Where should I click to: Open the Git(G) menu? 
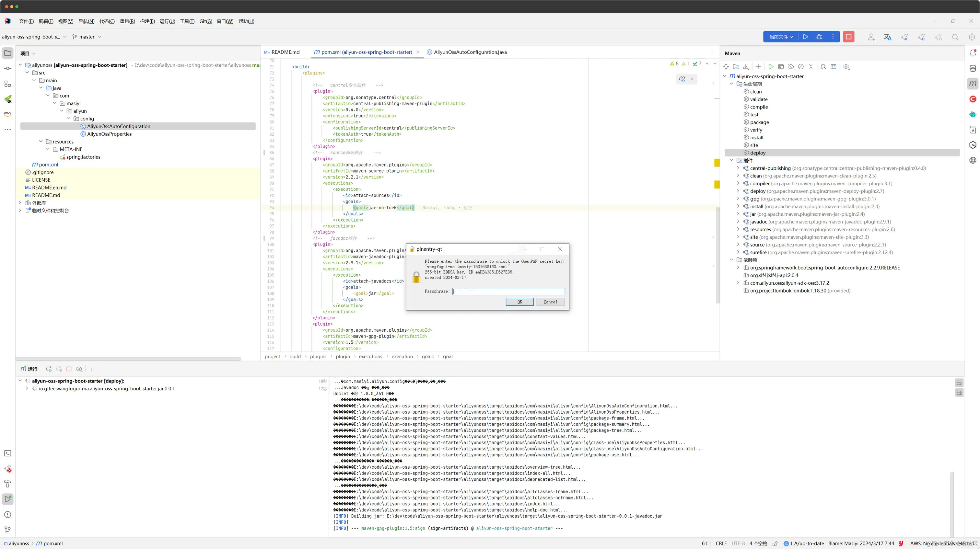coord(205,21)
